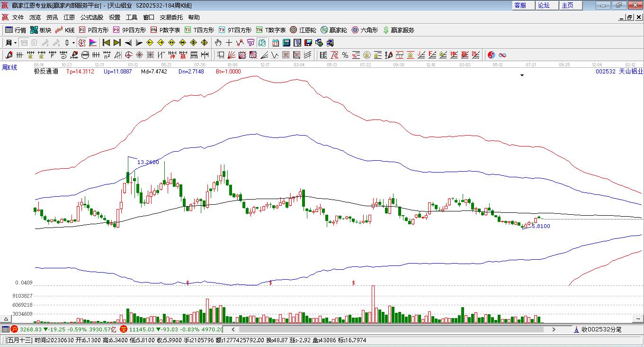The height and width of the screenshot is (347, 644).
Task: Open the 赢家服务 dollar icon
Action: click(398, 30)
